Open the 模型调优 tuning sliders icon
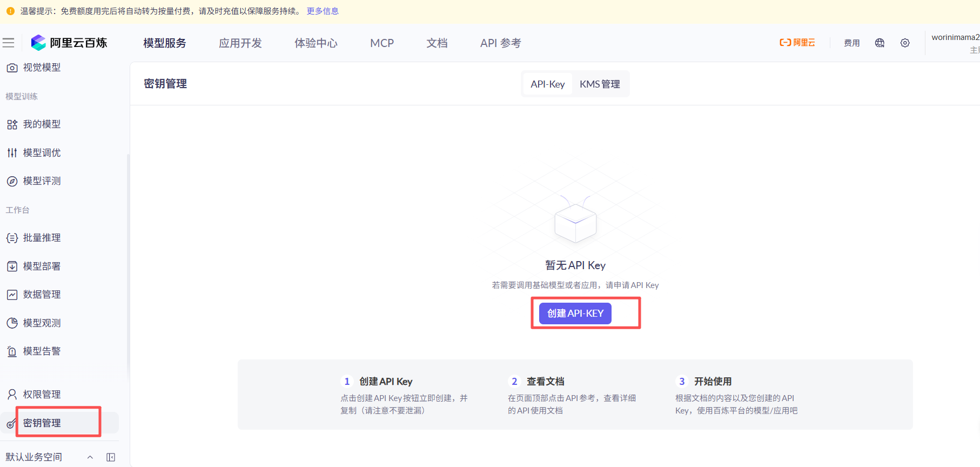 [12, 153]
